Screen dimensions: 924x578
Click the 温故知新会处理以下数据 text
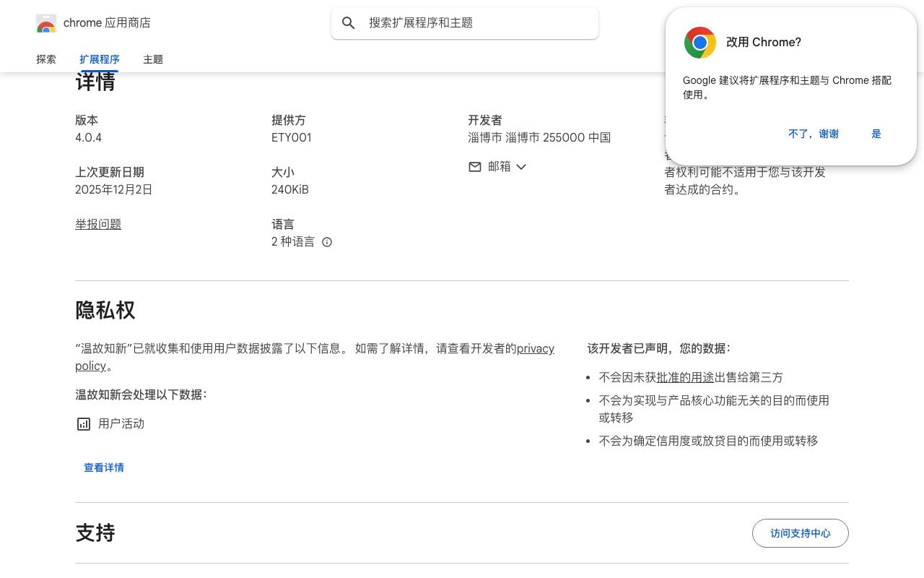[x=141, y=394]
